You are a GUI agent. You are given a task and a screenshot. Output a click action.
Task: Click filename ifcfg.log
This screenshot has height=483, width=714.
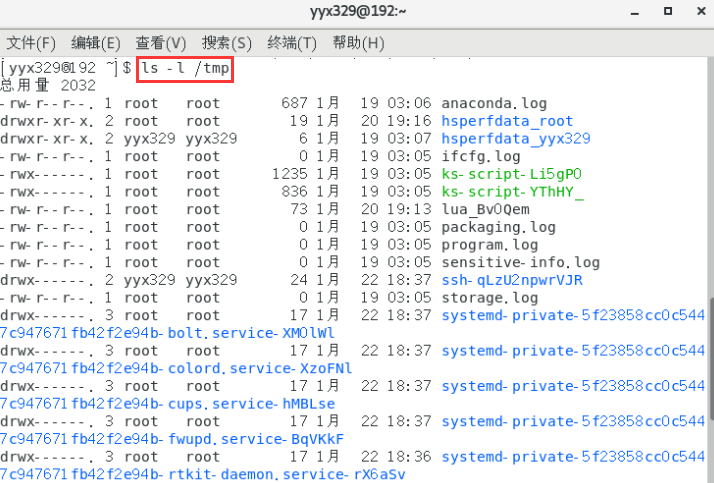[480, 156]
